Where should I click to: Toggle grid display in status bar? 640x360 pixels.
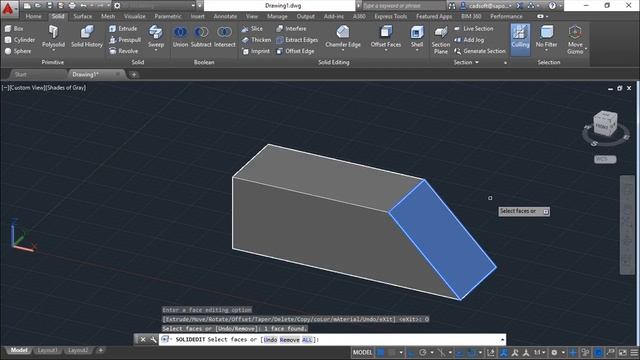(x=380, y=352)
